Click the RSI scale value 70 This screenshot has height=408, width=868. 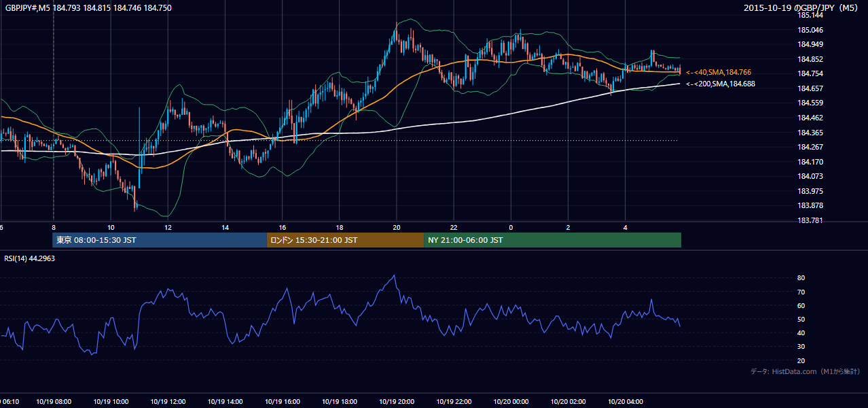[801, 292]
